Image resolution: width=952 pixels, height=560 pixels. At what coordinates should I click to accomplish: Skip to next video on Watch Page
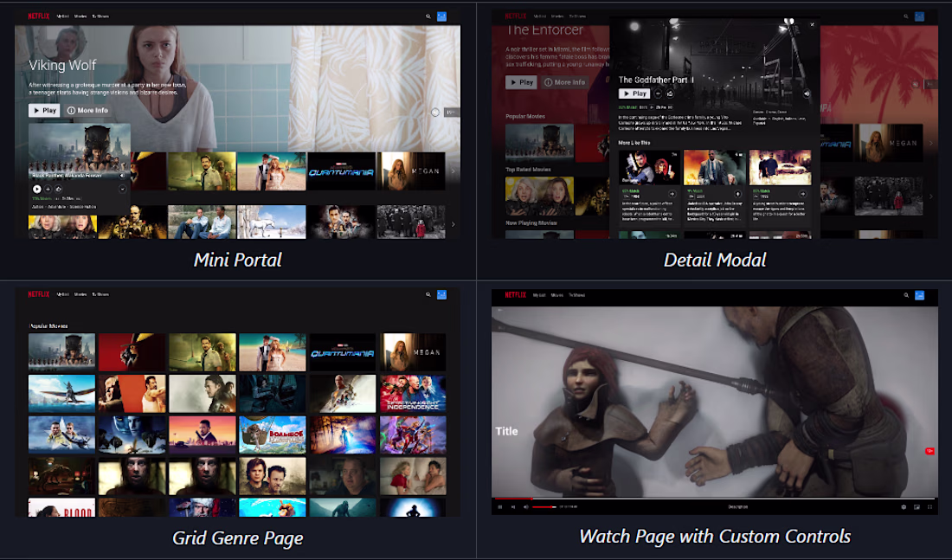[x=513, y=506]
